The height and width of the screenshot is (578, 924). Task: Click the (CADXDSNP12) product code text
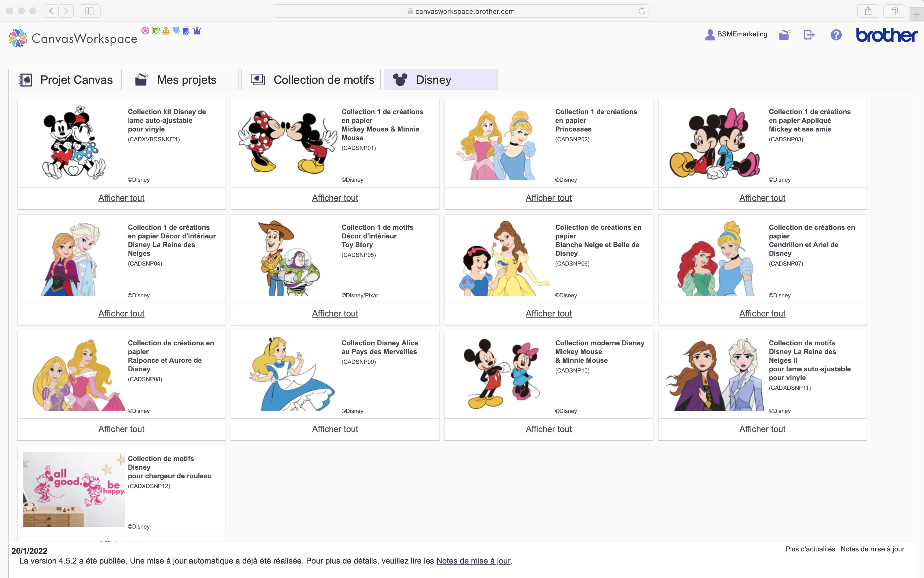(149, 486)
